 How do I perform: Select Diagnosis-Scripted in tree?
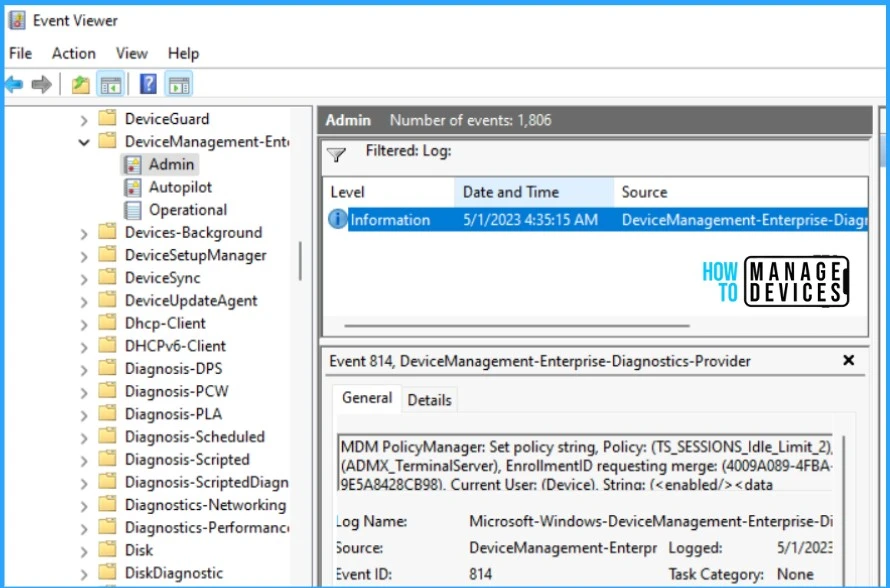[x=187, y=460]
